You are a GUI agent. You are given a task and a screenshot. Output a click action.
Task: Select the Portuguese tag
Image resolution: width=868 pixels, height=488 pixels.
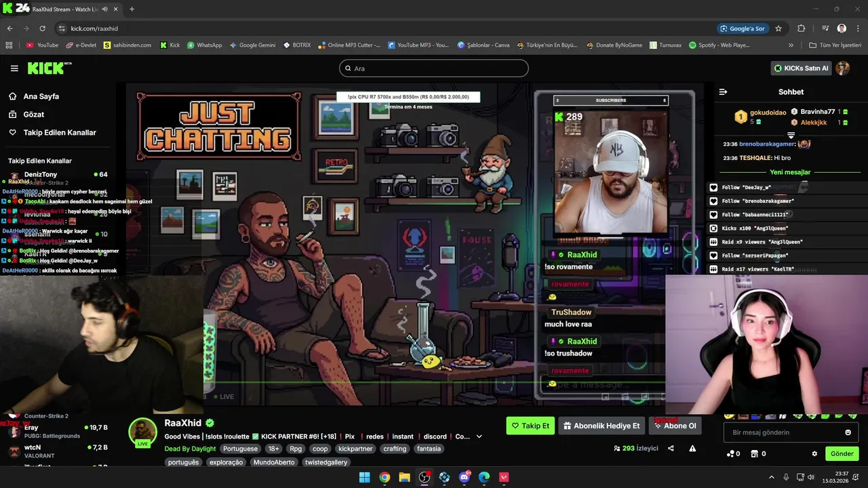(240, 449)
